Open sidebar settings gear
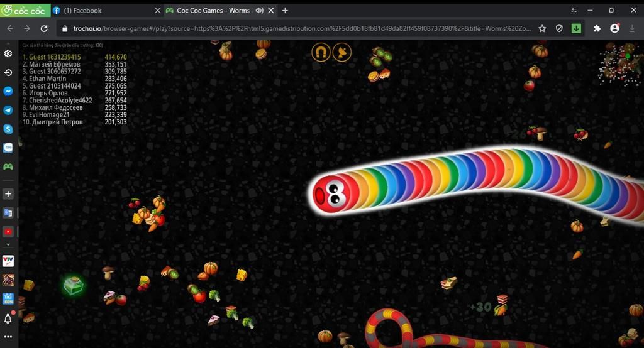The height and width of the screenshot is (348, 644). 8,53
